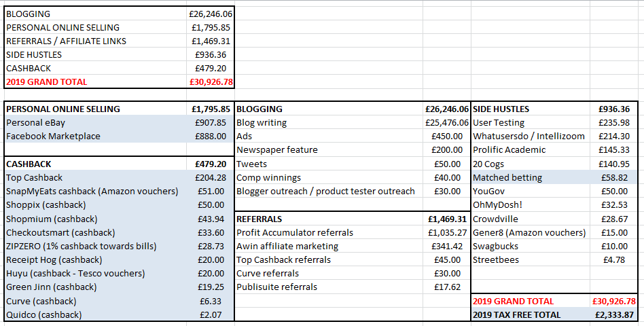This screenshot has height=326, width=644.
Task: Select the summary CASHBACK £479.20 amount
Action: pos(211,68)
